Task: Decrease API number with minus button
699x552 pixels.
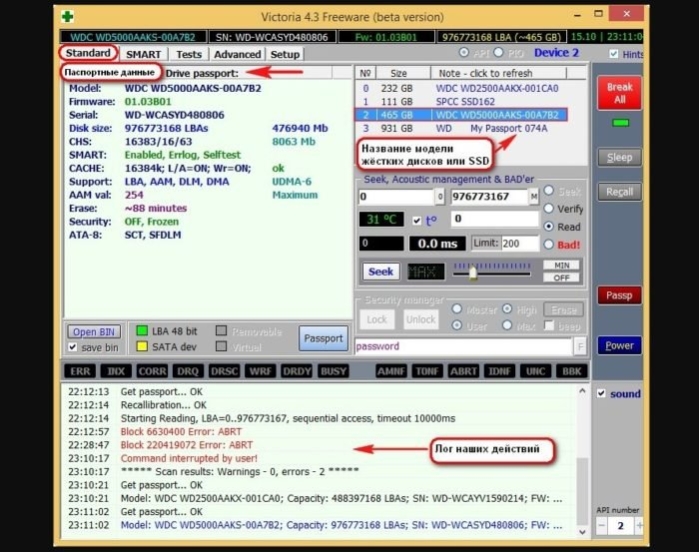Action: pos(601,526)
